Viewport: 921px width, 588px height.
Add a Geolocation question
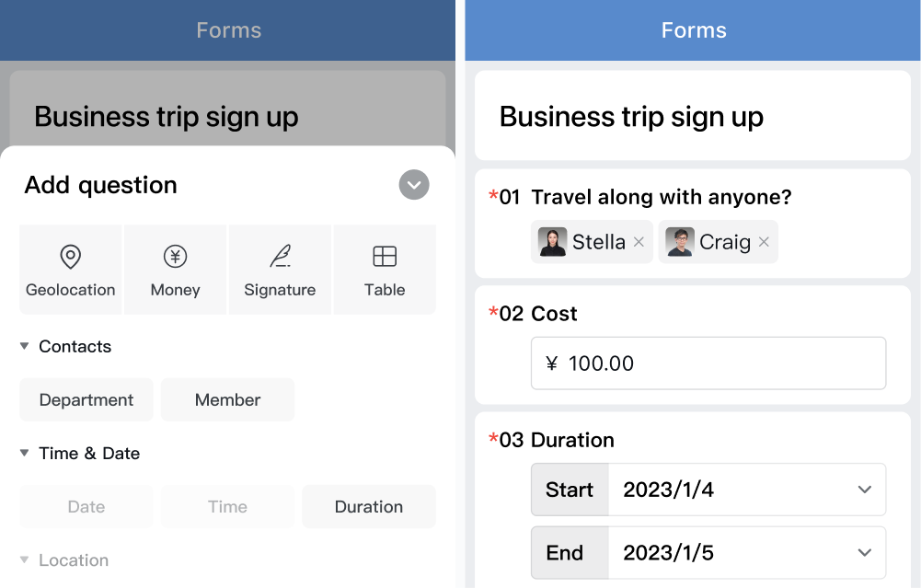coord(71,270)
